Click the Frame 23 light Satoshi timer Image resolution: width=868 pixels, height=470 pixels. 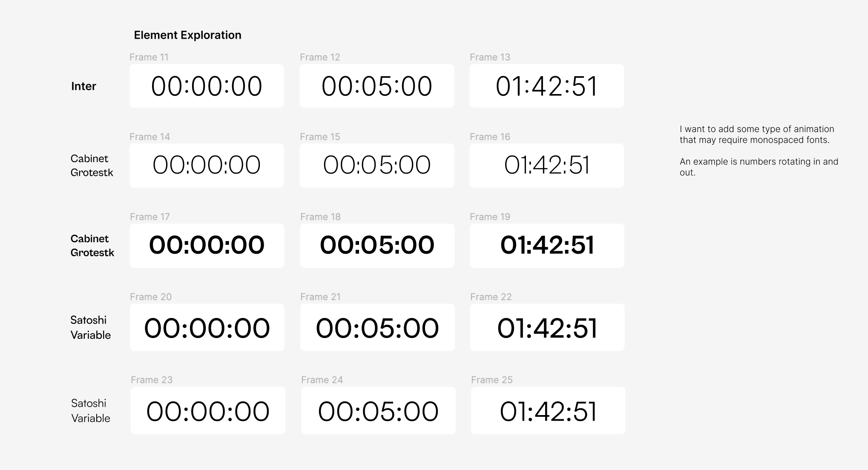tap(208, 411)
